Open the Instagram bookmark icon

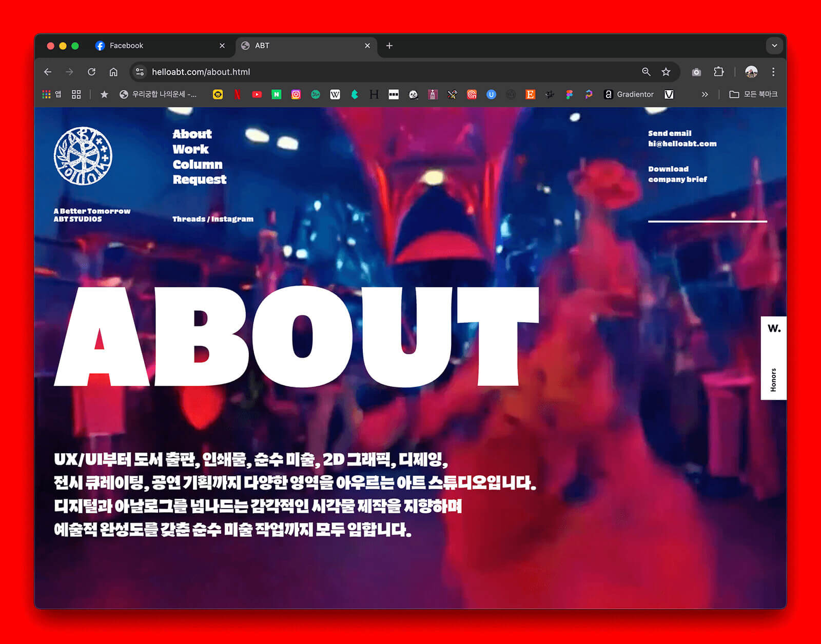pos(296,94)
